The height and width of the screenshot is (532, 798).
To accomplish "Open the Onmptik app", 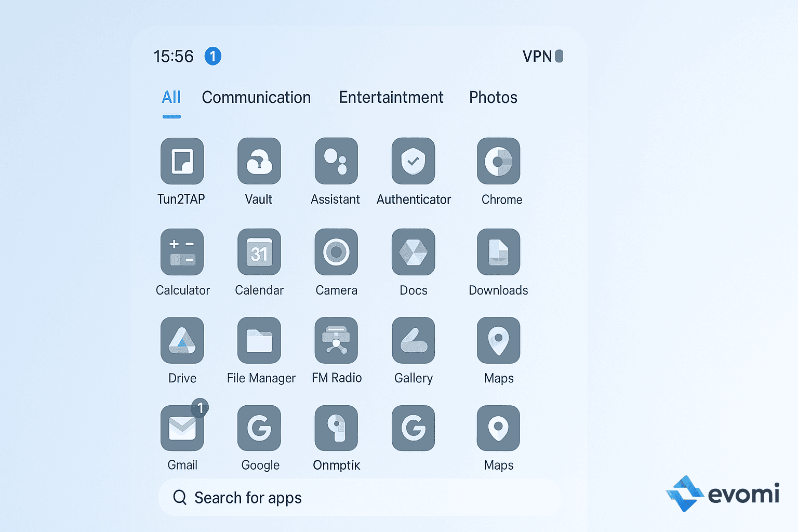I will point(336,428).
